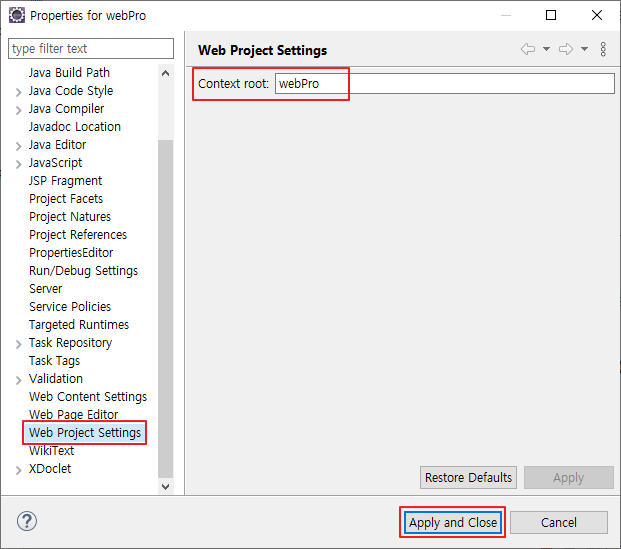Expand the Java Code Style node
621x549 pixels.
point(18,92)
